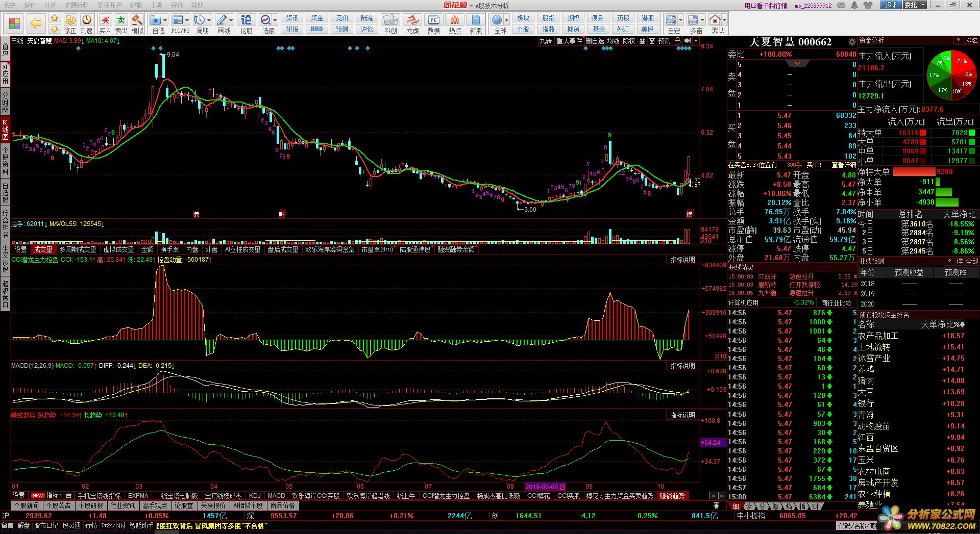This screenshot has height=534, width=980.
Task: Click the 港股 market button
Action: point(648,18)
